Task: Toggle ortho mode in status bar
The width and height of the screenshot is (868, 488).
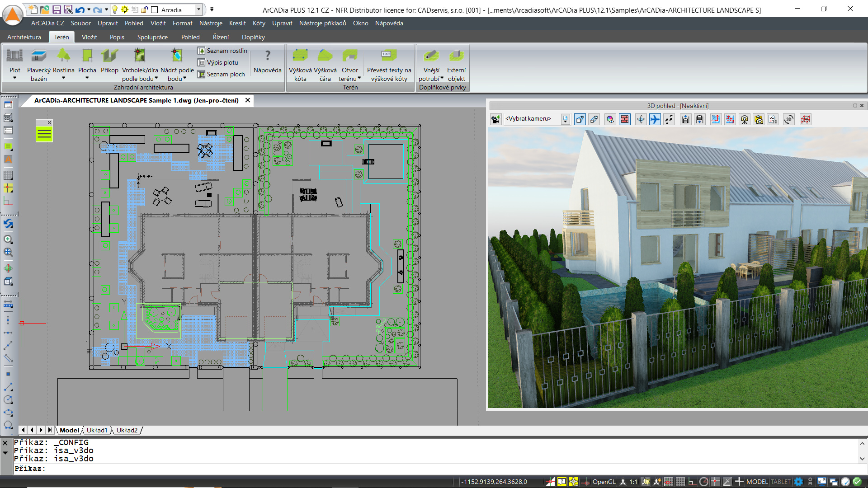Action: coord(692,482)
